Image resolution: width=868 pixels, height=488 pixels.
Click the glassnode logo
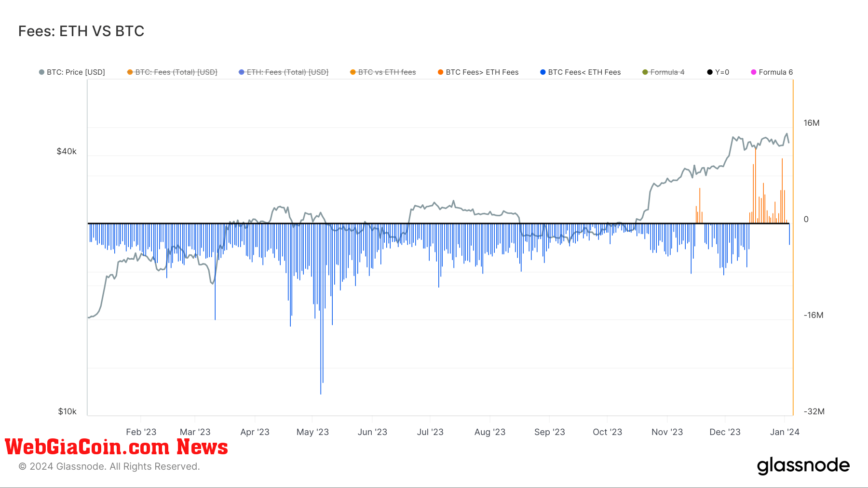(x=803, y=466)
